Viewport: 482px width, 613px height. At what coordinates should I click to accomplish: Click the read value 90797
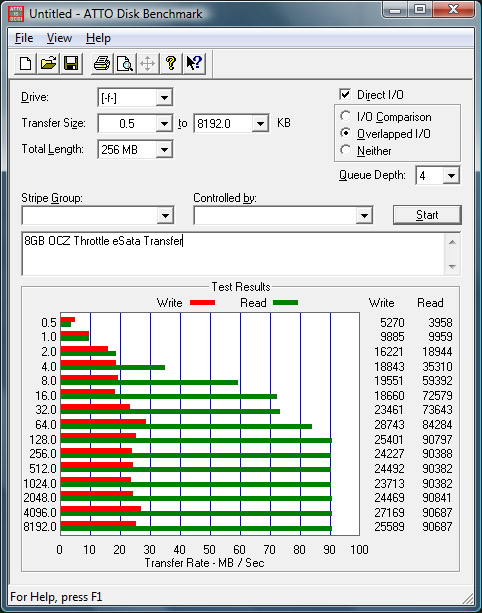click(437, 439)
